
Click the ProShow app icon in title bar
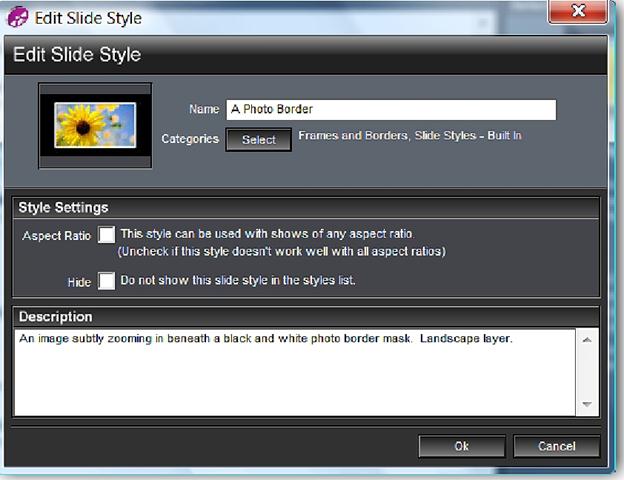tap(18, 17)
